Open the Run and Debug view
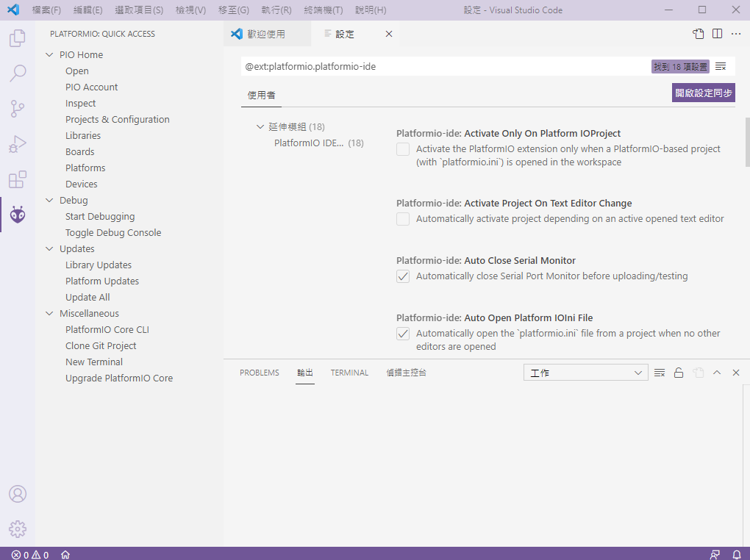The image size is (750, 560). coord(17,144)
